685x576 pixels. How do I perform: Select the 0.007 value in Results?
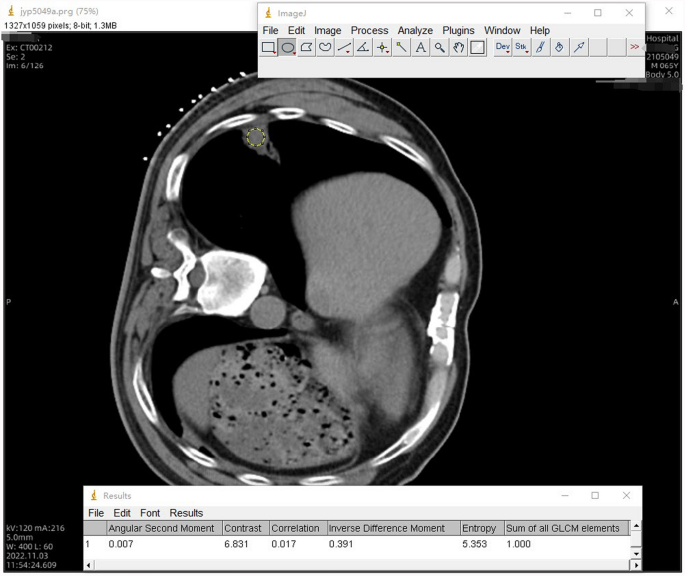[121, 544]
